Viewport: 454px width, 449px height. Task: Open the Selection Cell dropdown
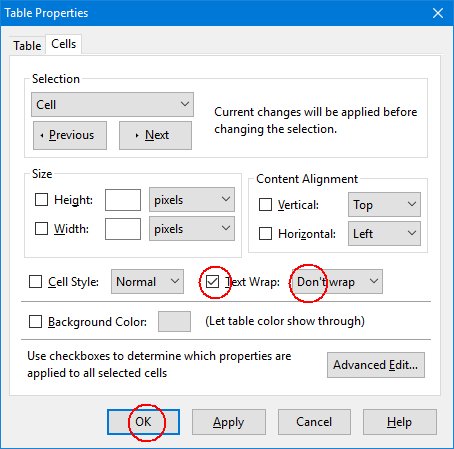112,104
